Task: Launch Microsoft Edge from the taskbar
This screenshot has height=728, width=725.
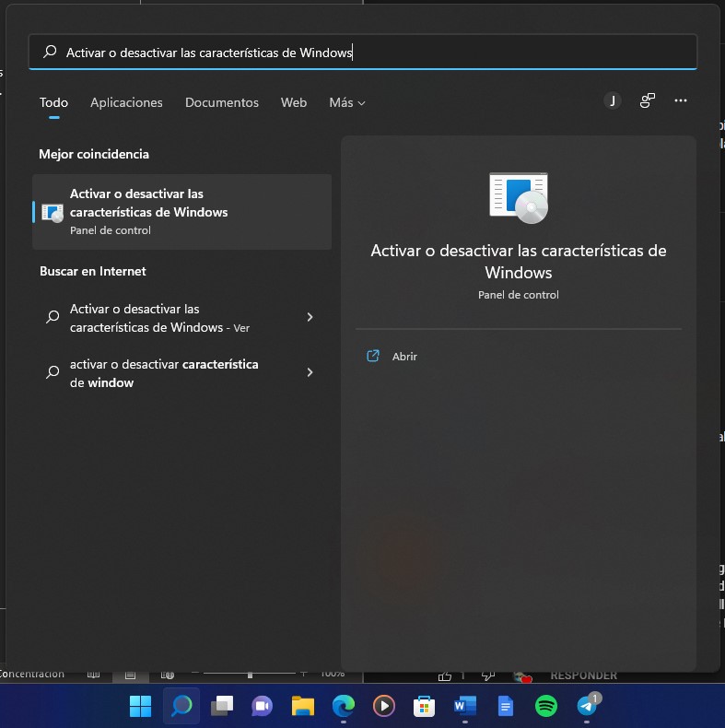Action: 344,706
